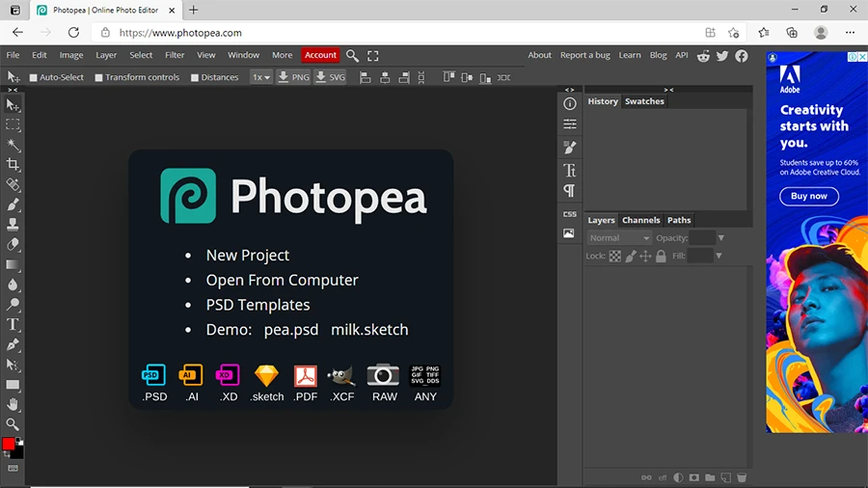Screen dimensions: 868x488
Task: Toggle fullscreen mode icon
Action: 373,56
